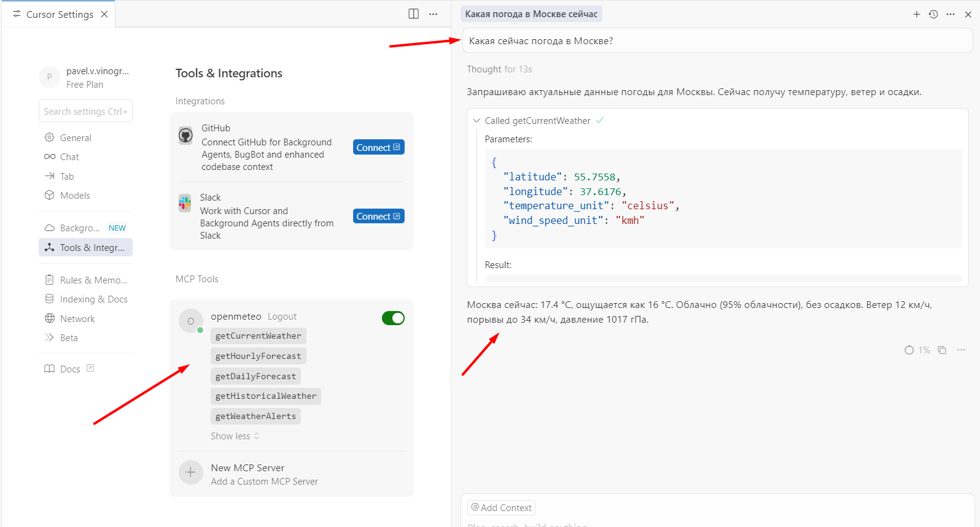The height and width of the screenshot is (527, 980).
Task: Disable the openmeteo MCP server toggle
Action: tap(393, 318)
